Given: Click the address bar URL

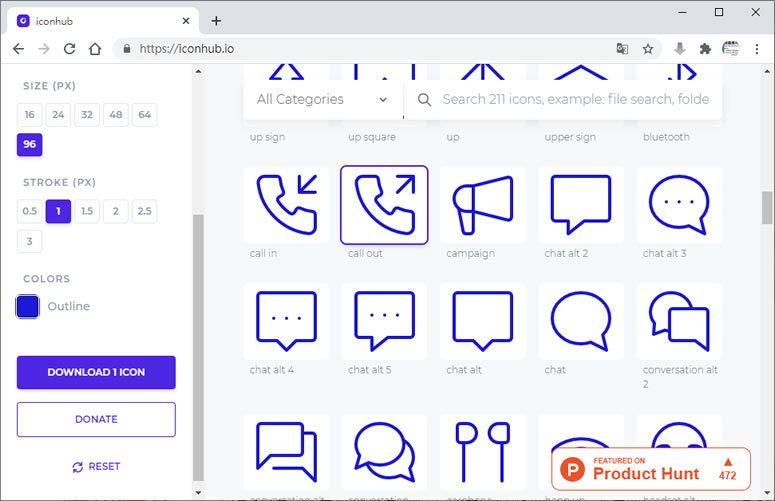Looking at the screenshot, I should 186,49.
